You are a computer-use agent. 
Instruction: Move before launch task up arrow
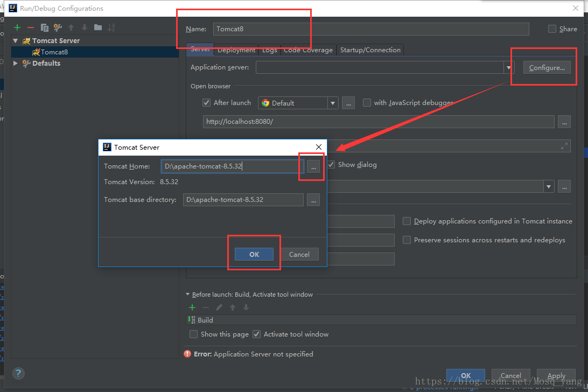pyautogui.click(x=233, y=307)
